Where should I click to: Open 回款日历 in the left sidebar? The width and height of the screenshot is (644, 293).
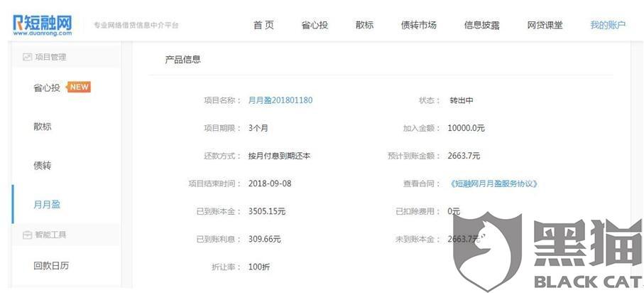tap(51, 266)
